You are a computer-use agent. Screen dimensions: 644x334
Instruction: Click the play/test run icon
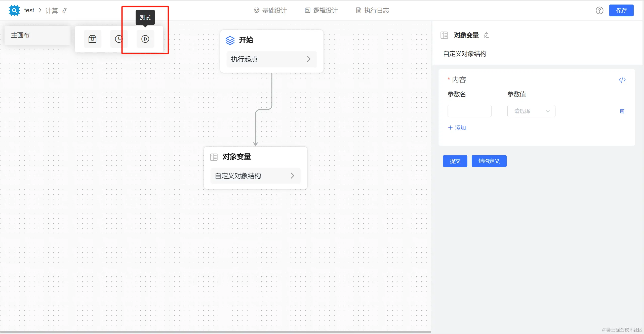click(145, 39)
